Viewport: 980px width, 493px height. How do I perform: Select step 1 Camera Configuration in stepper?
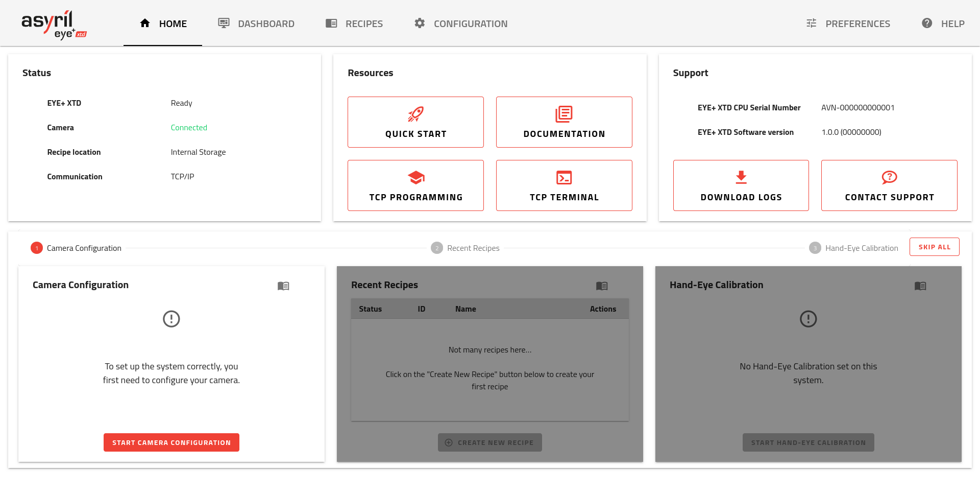point(76,248)
